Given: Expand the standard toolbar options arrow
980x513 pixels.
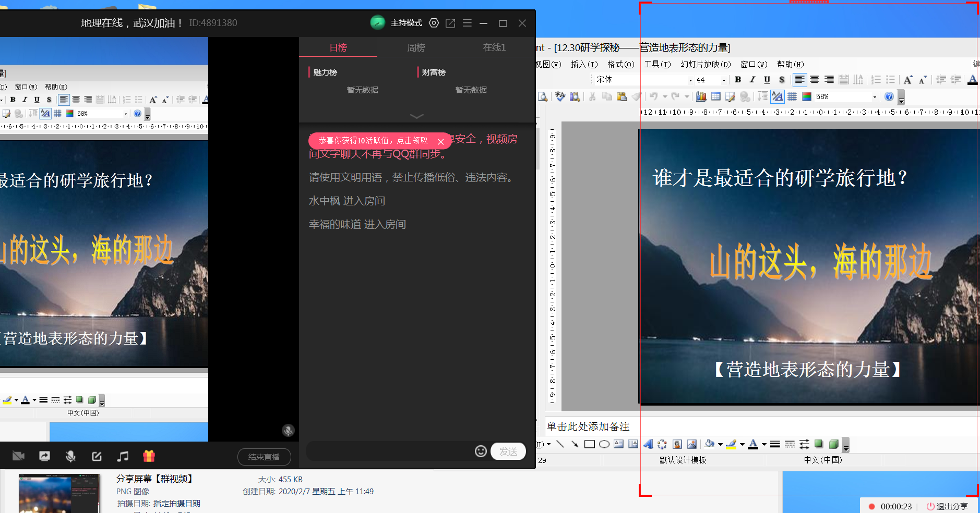Looking at the screenshot, I should click(901, 97).
